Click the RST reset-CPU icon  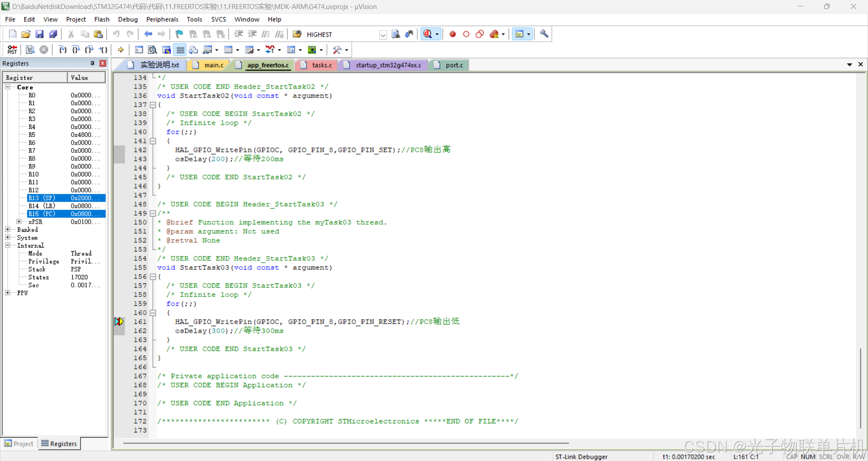12,50
